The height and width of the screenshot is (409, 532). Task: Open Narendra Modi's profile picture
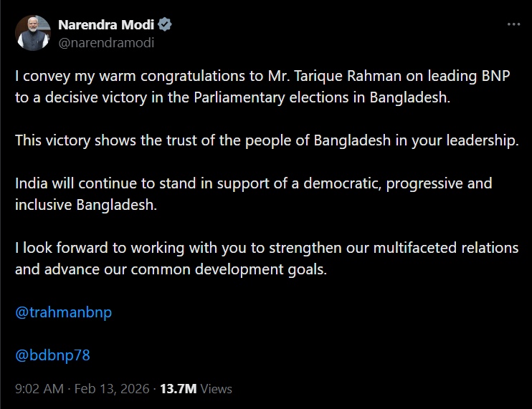33,33
